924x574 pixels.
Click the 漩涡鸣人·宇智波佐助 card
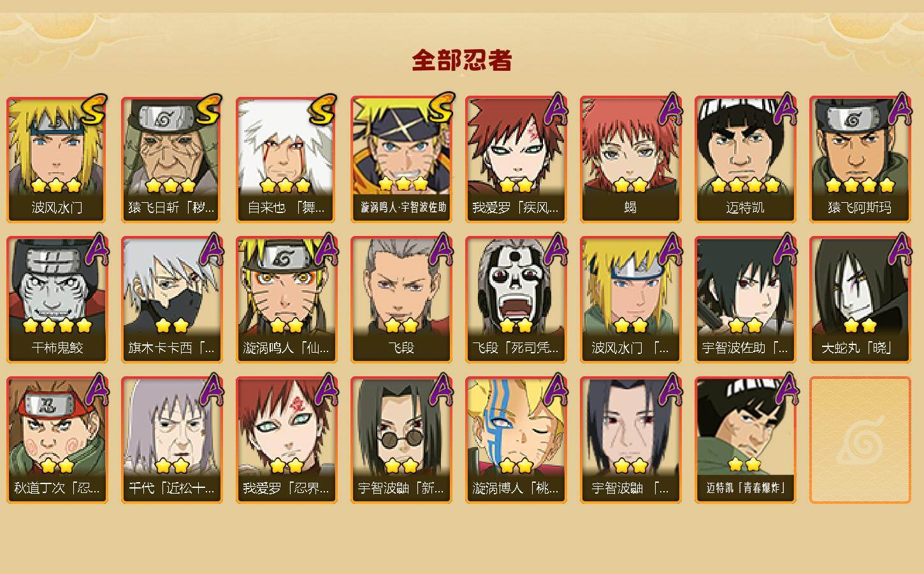[x=401, y=159]
